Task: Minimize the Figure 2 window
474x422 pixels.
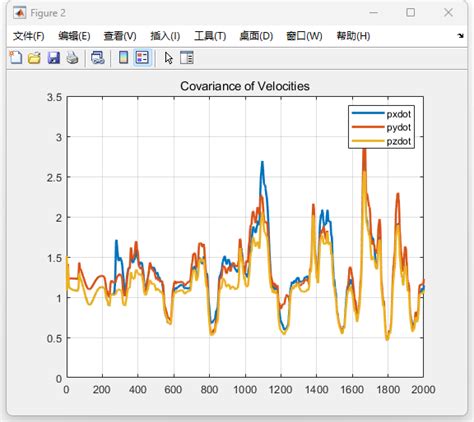Action: click(374, 13)
